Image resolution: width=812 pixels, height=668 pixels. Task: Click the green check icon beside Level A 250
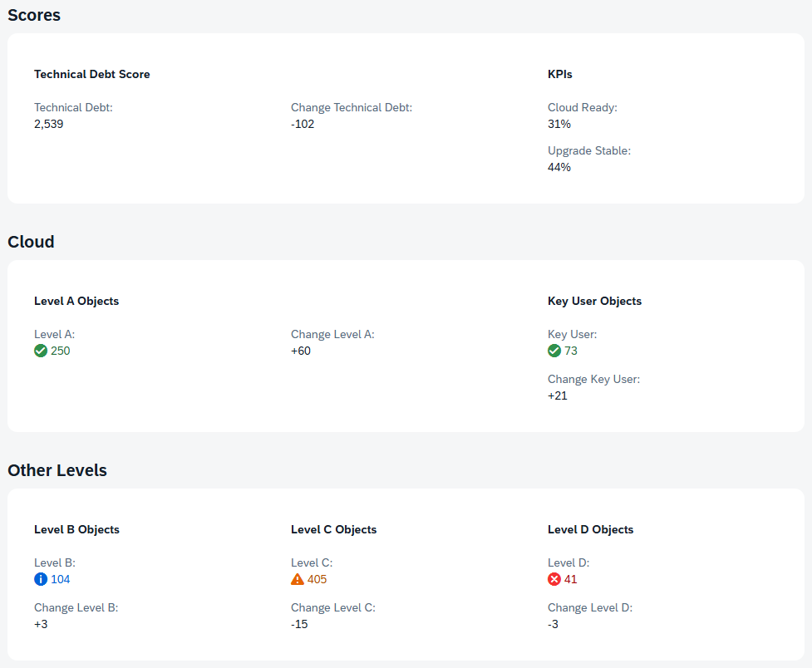41,351
